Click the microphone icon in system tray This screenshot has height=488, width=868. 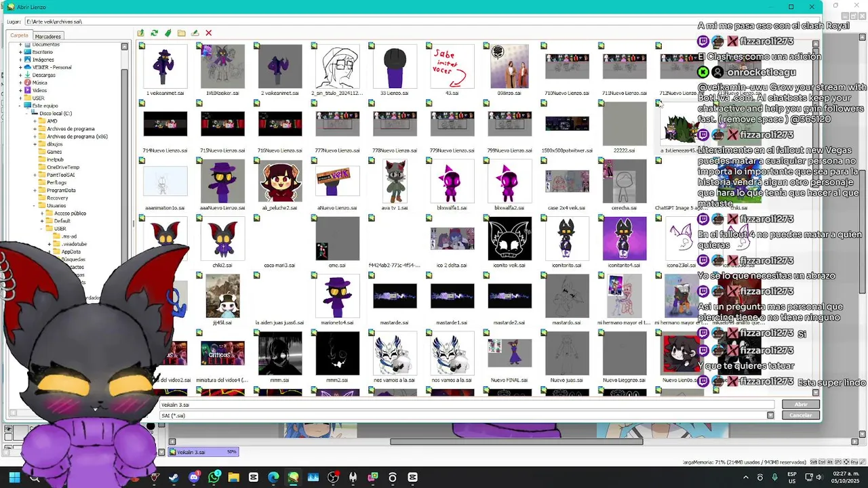pos(774,477)
